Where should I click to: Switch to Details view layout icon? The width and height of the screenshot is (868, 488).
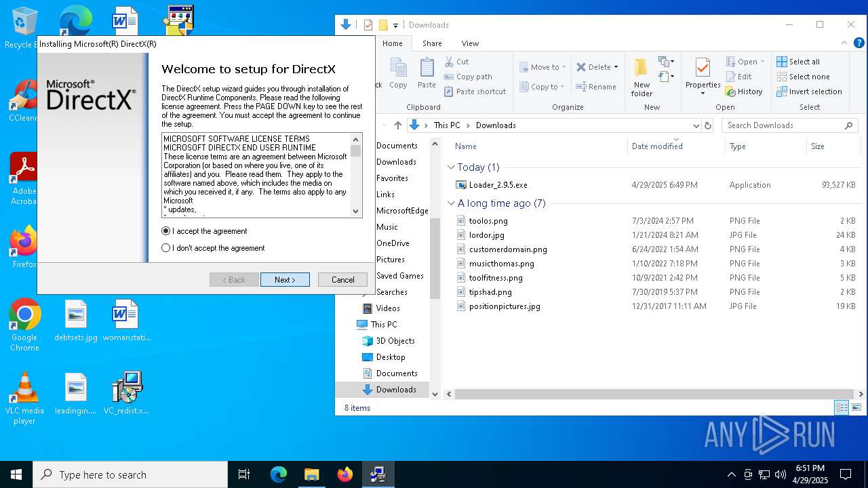click(x=842, y=407)
